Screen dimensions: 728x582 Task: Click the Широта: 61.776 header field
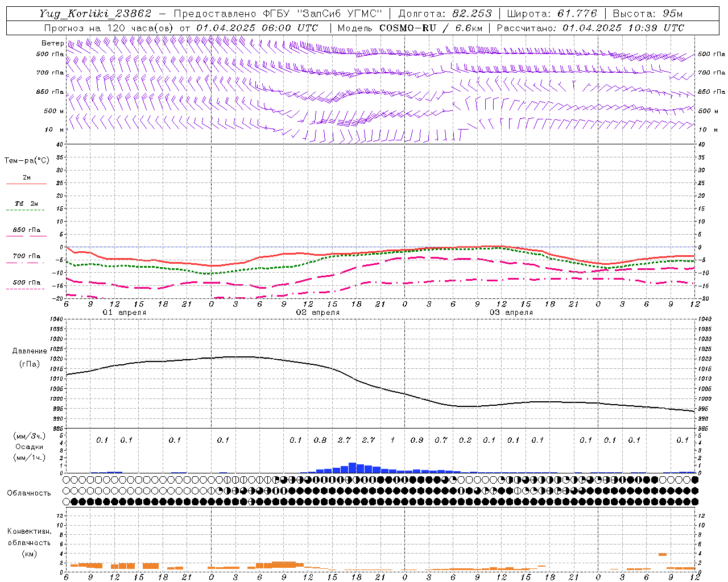(552, 14)
